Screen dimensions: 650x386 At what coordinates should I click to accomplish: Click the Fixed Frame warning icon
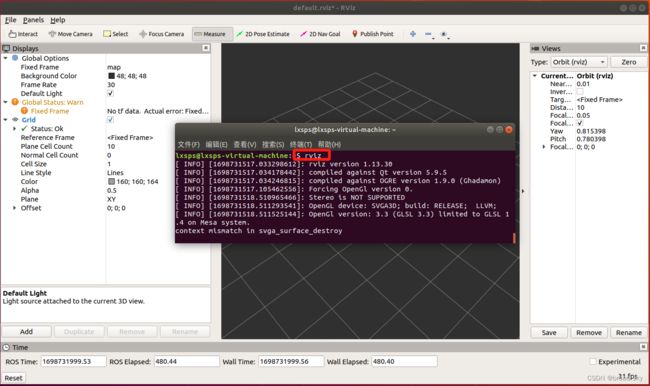click(x=24, y=111)
